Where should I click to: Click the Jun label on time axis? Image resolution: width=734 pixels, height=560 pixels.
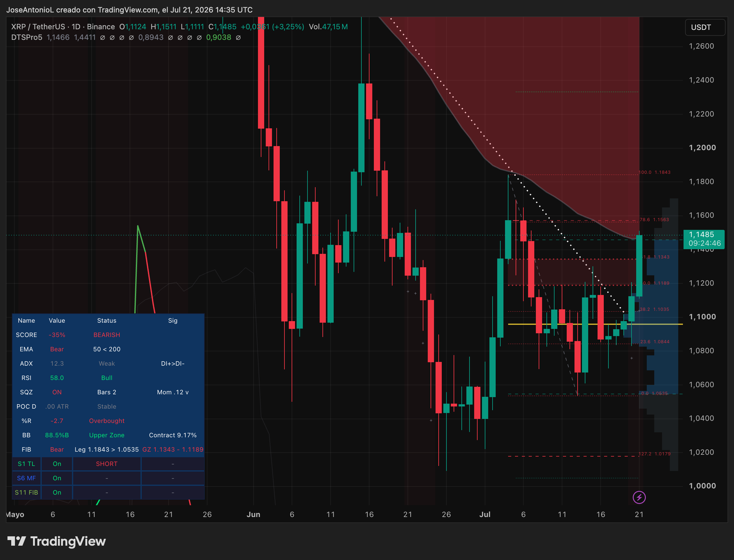[253, 514]
